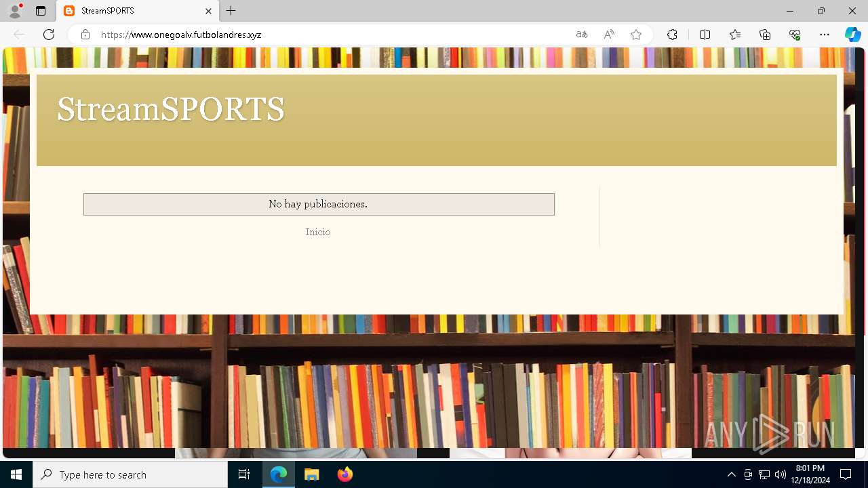
Task: Open Browser essentials heart icon
Action: click(795, 35)
